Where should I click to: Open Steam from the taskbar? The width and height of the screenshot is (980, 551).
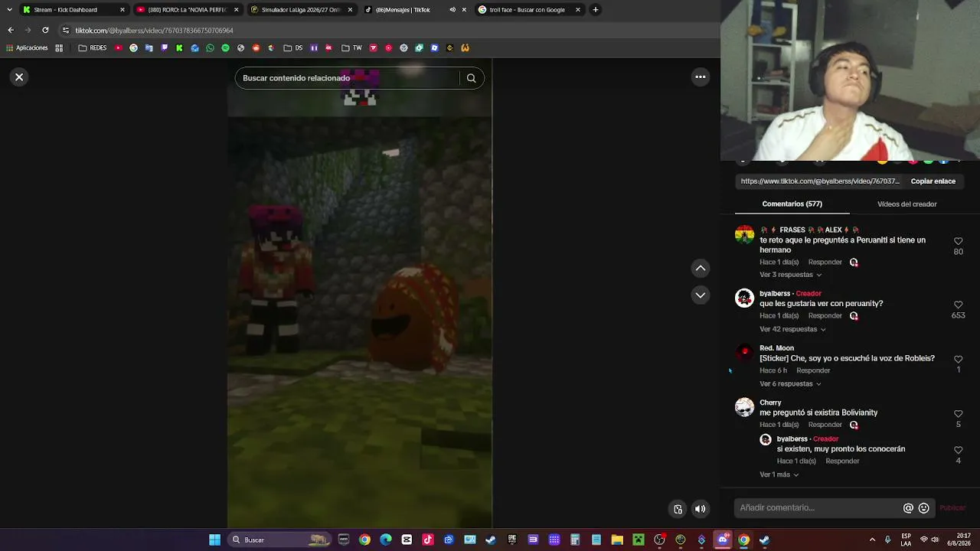pos(491,540)
